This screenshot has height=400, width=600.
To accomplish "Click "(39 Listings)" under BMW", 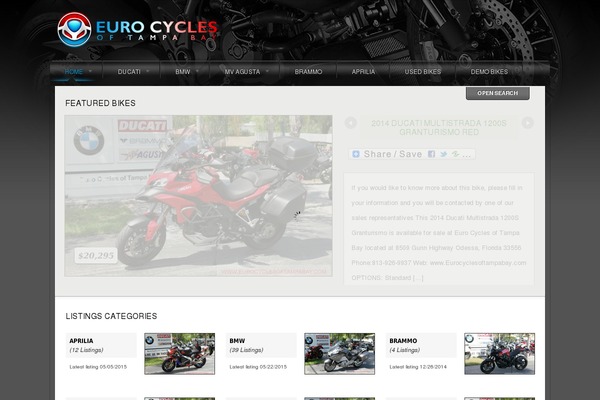I will pyautogui.click(x=246, y=350).
